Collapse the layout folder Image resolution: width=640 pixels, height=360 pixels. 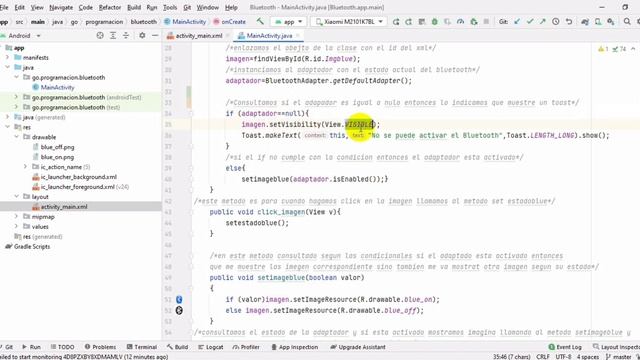16,196
